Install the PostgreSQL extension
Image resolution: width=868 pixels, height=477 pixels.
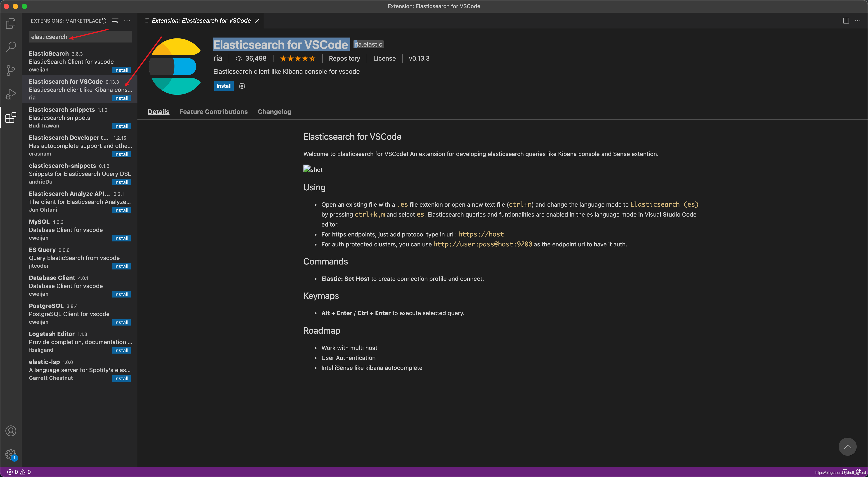point(121,322)
